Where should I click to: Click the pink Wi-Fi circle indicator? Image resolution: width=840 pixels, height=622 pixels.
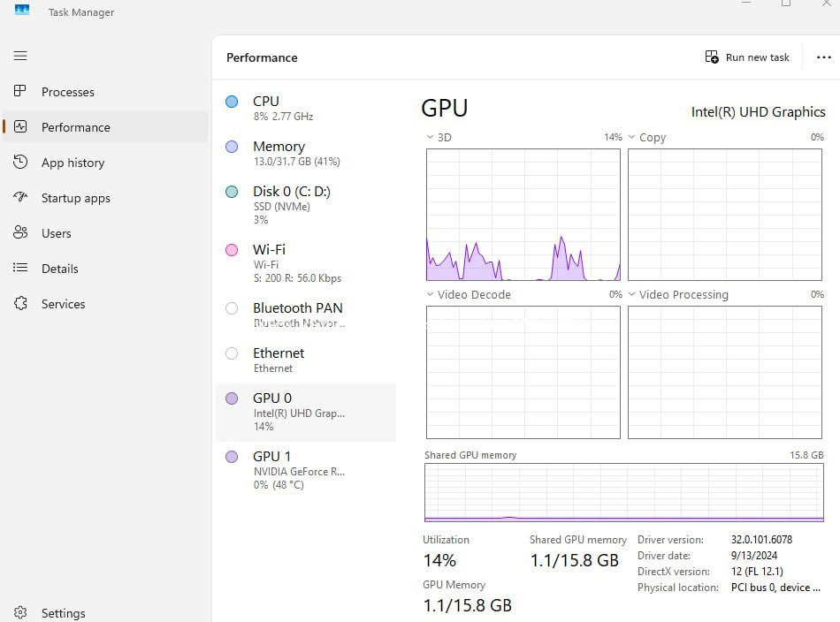tap(232, 250)
